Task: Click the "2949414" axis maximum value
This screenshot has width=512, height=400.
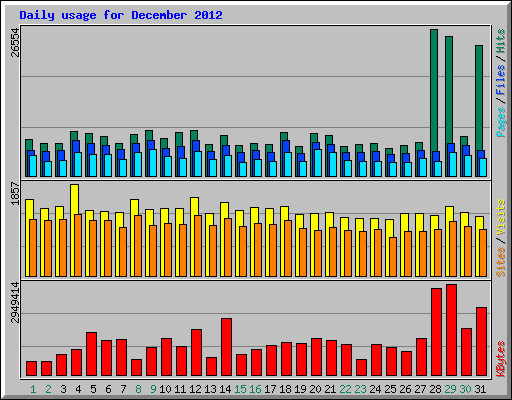Action: pos(15,303)
